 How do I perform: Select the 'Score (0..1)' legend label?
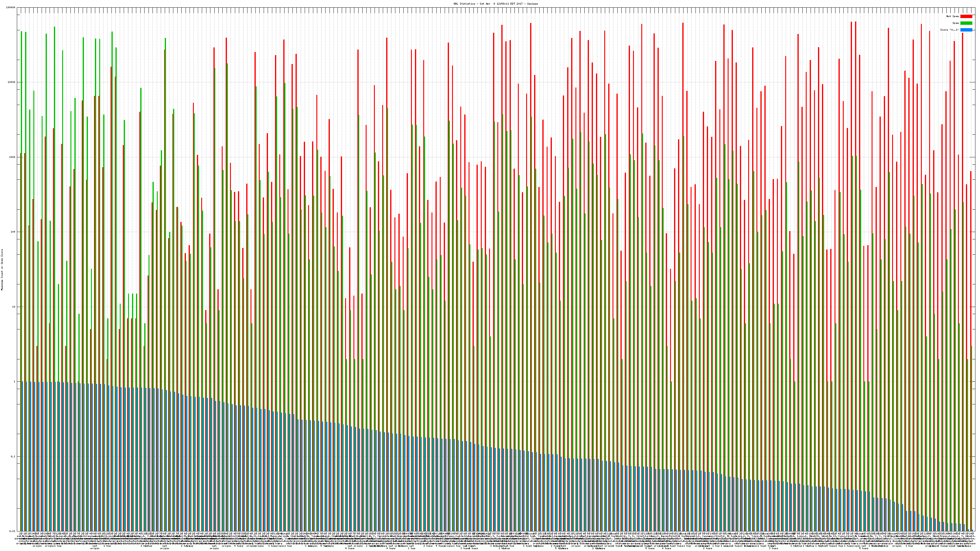pos(949,30)
